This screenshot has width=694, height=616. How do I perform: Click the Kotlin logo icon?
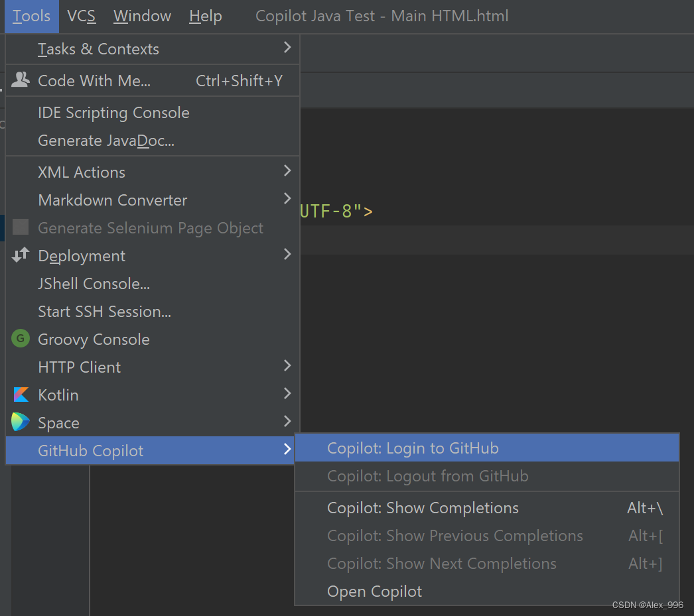tap(21, 395)
